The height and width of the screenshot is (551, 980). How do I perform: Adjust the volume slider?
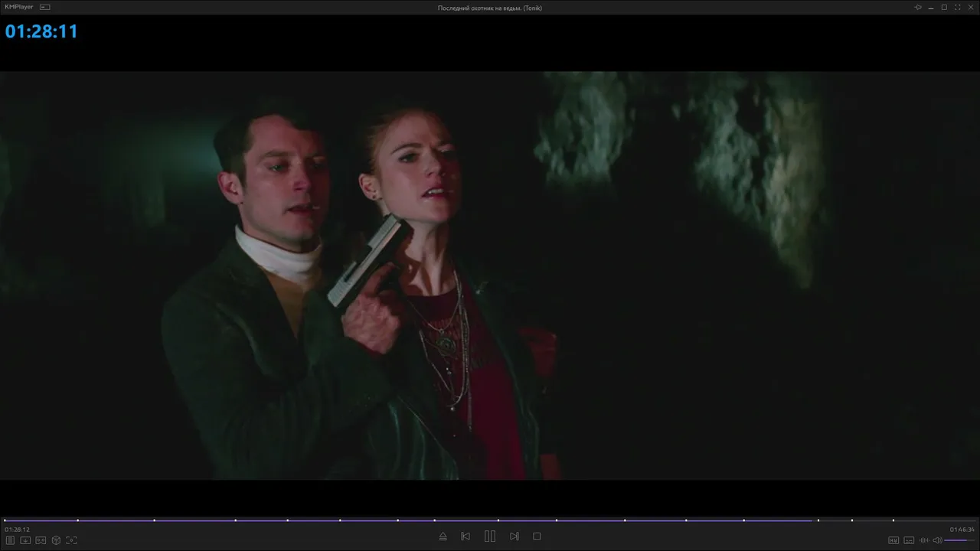pyautogui.click(x=960, y=540)
